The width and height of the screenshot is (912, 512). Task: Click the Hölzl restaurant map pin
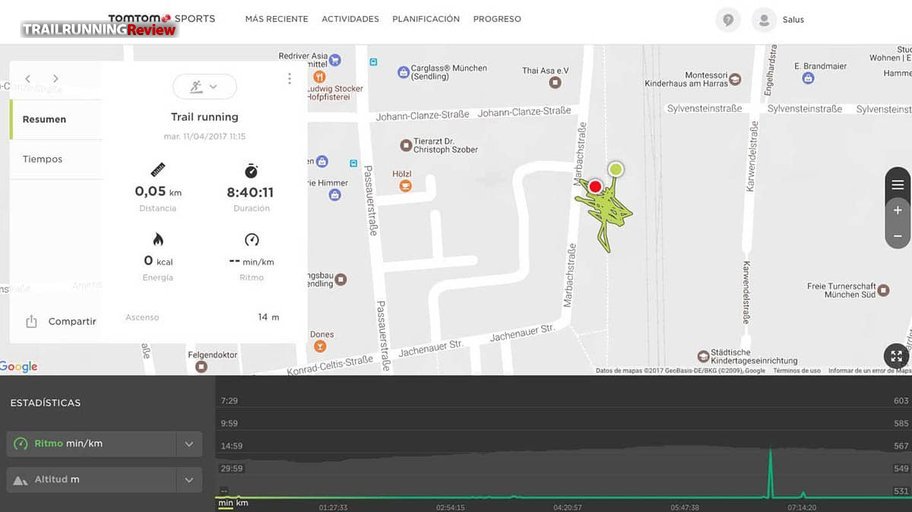click(405, 186)
